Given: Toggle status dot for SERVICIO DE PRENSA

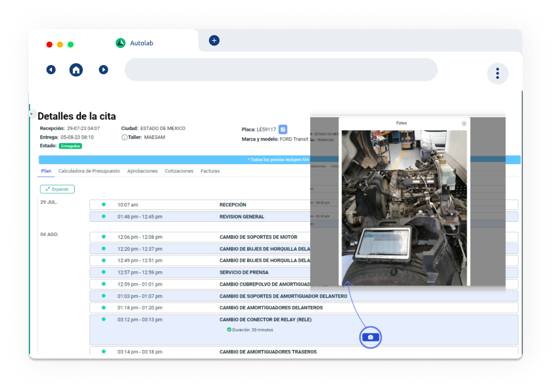Looking at the screenshot, I should pyautogui.click(x=102, y=272).
